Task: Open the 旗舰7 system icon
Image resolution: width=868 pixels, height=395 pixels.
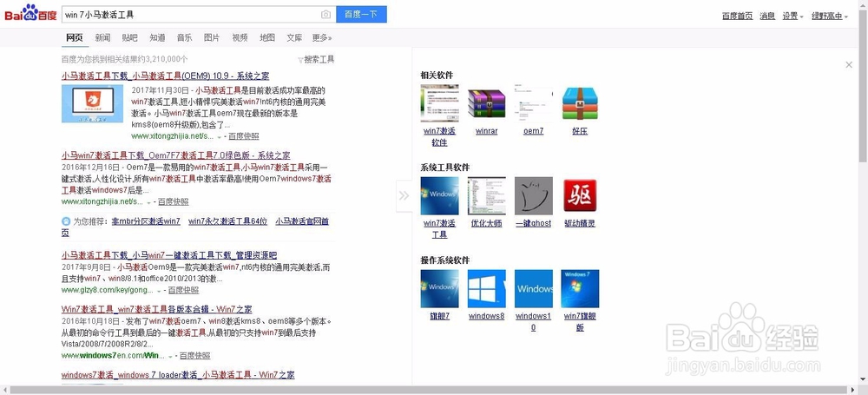Action: (439, 288)
